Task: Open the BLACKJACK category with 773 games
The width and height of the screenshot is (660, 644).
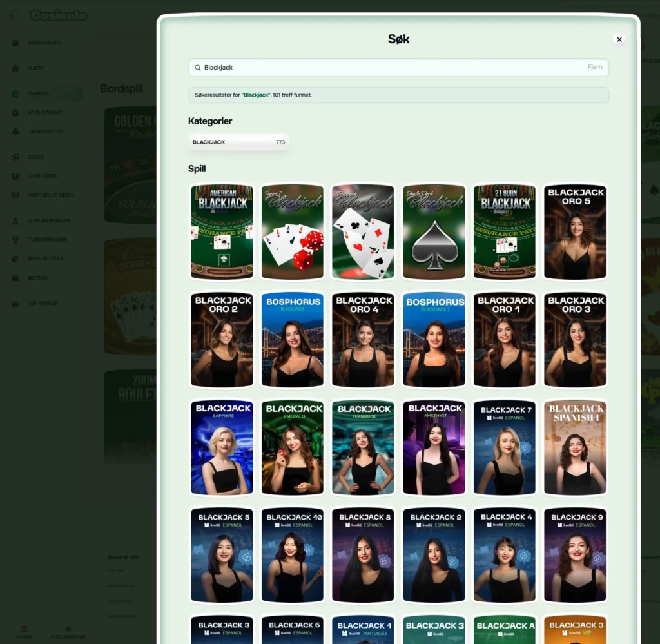Action: 238,142
